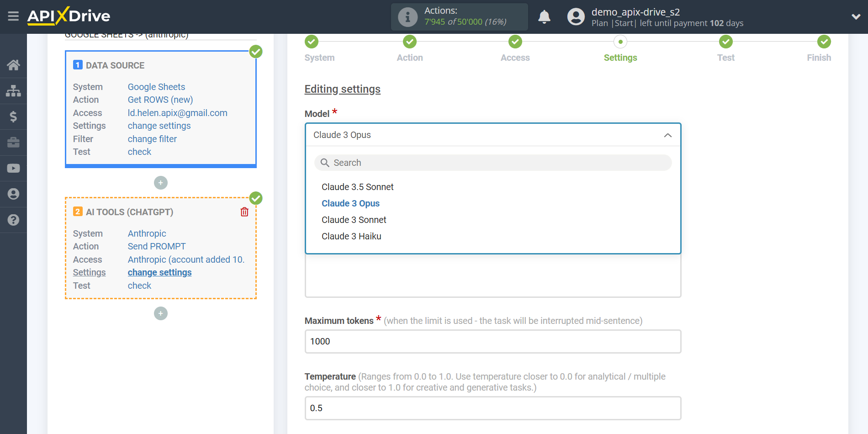Open the Anthropic system link
The width and height of the screenshot is (868, 434).
tap(147, 233)
